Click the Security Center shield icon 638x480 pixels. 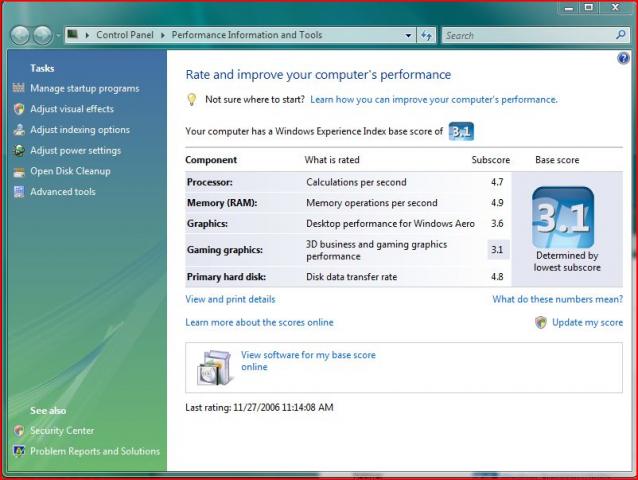(19, 430)
